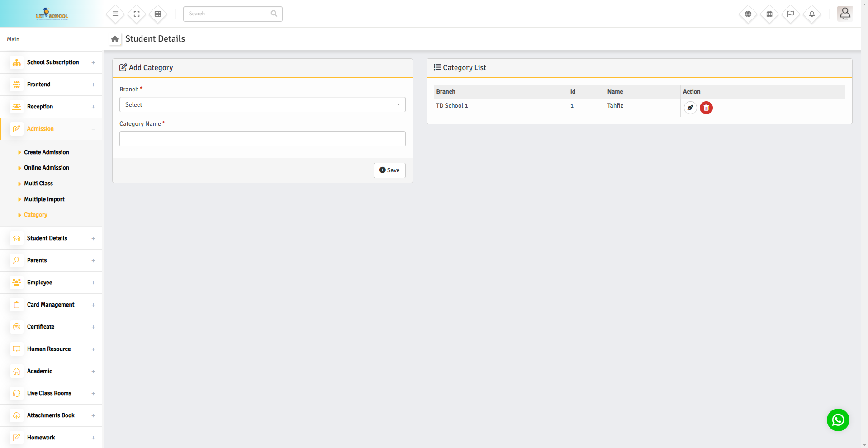Click the Save button
The height and width of the screenshot is (448, 868).
pyautogui.click(x=389, y=170)
